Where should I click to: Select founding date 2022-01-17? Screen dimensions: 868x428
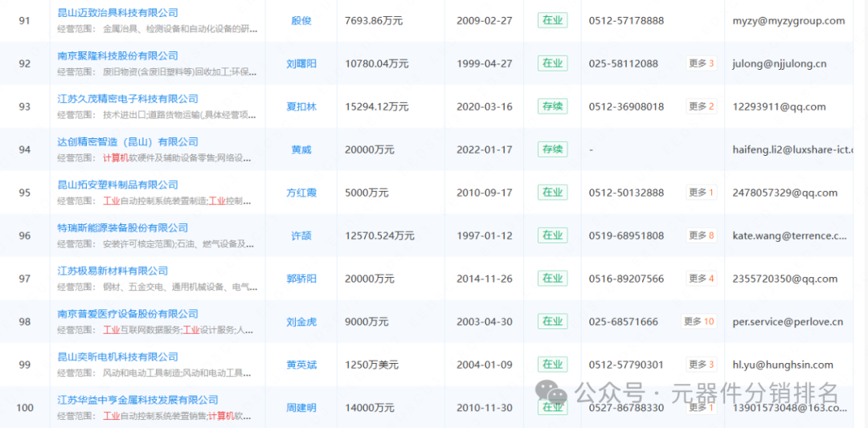click(x=485, y=150)
